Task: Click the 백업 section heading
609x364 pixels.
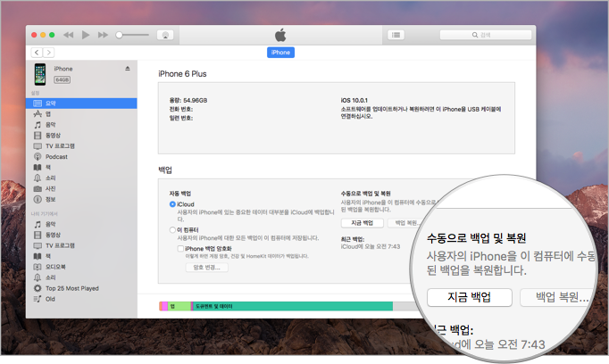Action: click(165, 170)
